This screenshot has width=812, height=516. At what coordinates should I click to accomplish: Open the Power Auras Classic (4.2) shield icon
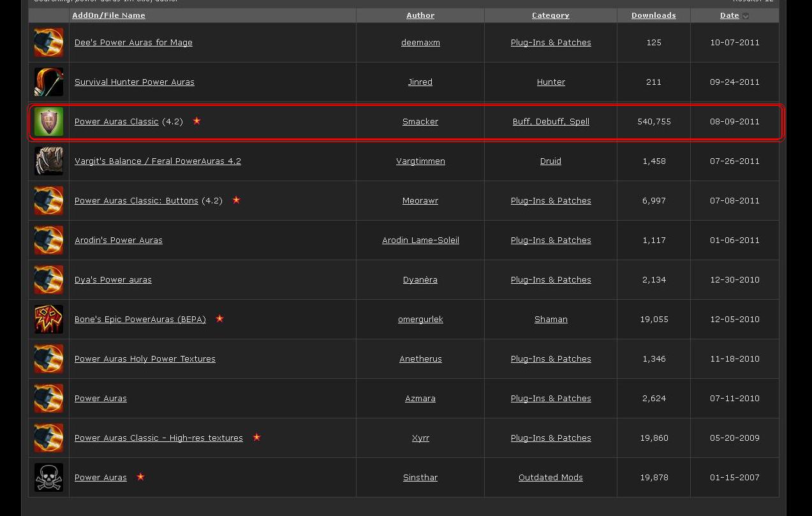pos(48,122)
